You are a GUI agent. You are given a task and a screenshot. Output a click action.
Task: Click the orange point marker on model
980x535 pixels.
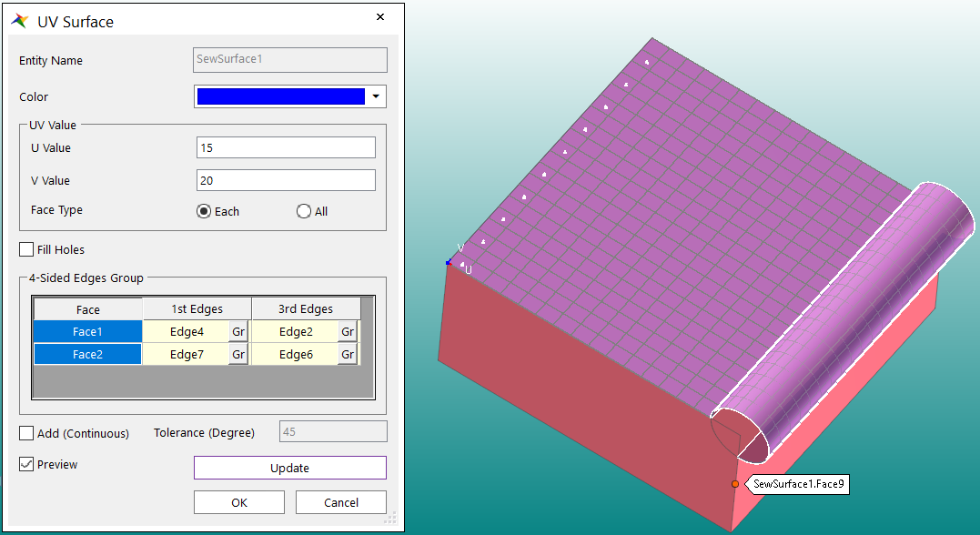click(x=735, y=484)
